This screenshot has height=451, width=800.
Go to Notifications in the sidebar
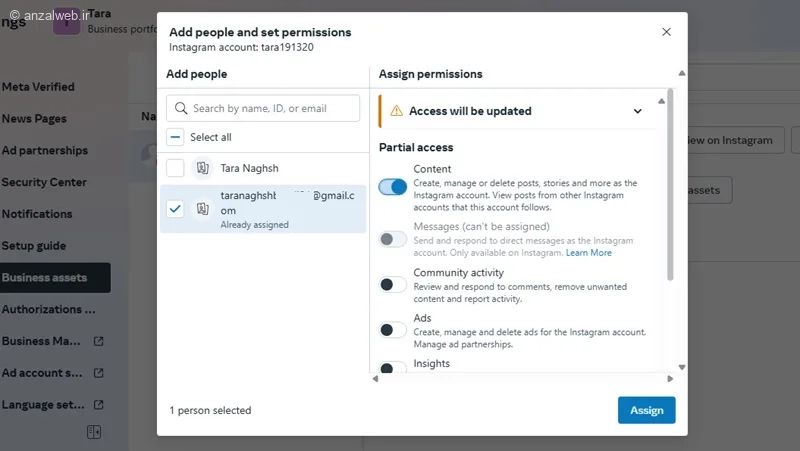[37, 214]
